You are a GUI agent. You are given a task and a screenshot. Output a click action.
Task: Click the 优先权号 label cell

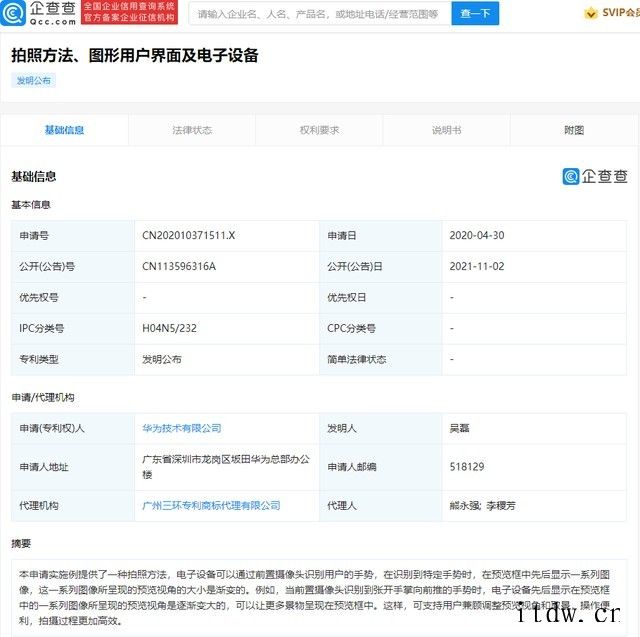click(73, 297)
